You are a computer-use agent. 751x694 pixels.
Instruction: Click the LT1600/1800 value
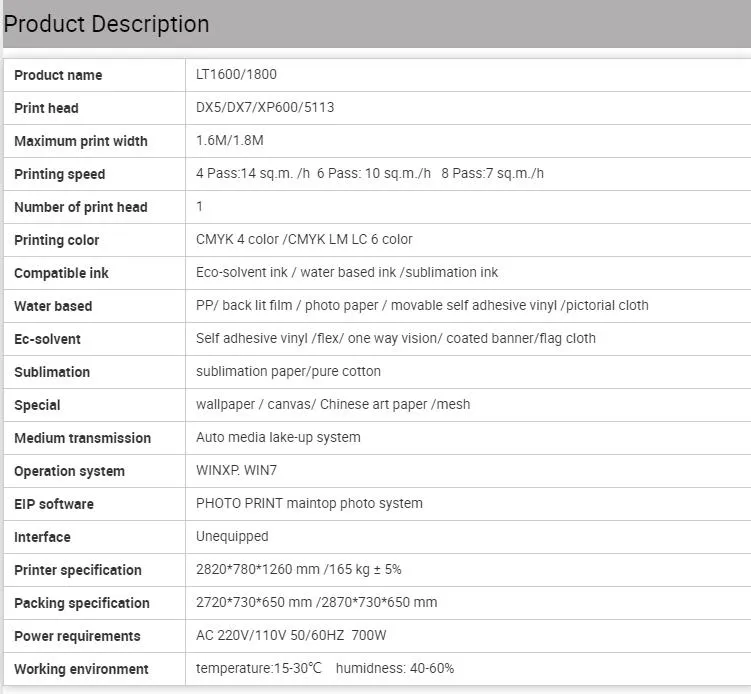tap(236, 74)
